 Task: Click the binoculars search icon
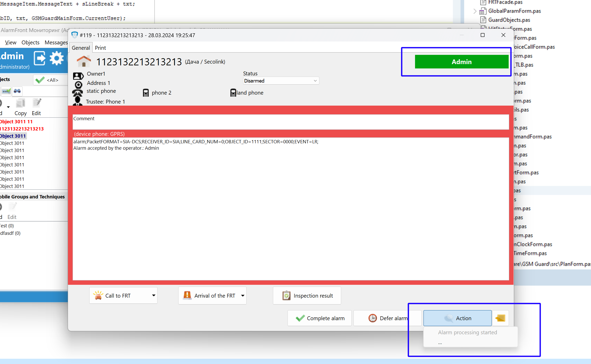pyautogui.click(x=17, y=91)
